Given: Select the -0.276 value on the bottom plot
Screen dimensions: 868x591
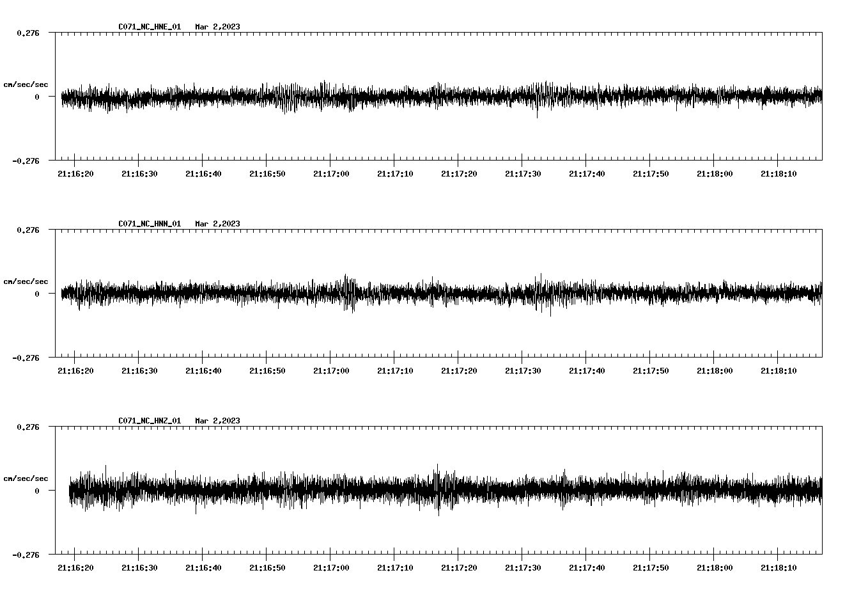Looking at the screenshot, I should click(26, 555).
